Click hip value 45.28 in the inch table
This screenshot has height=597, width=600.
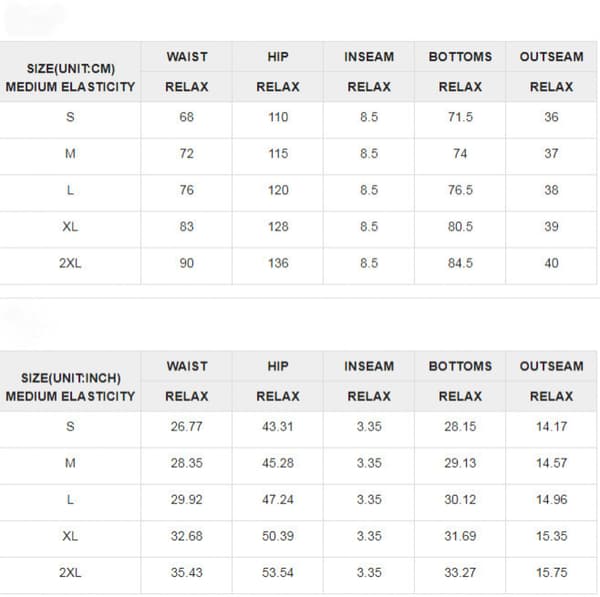[278, 463]
